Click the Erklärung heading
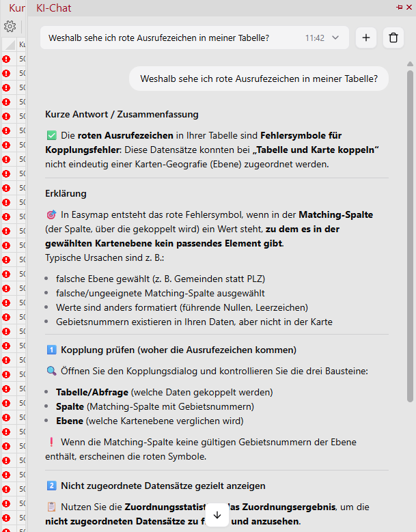This screenshot has width=416, height=532. click(66, 193)
